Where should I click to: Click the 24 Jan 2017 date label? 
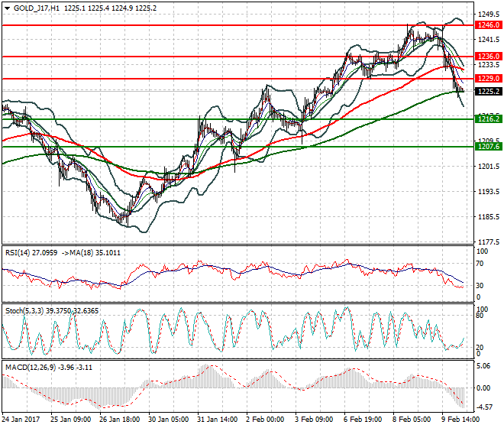pyautogui.click(x=21, y=420)
